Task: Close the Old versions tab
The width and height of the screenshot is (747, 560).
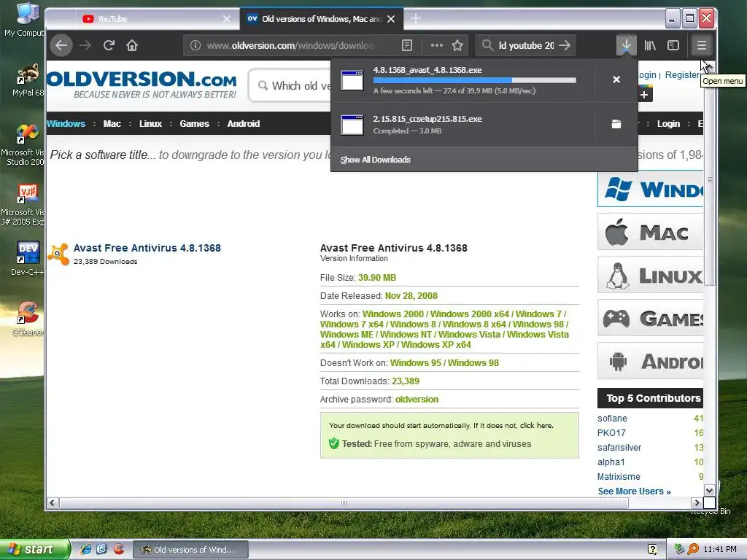Action: coord(391,19)
